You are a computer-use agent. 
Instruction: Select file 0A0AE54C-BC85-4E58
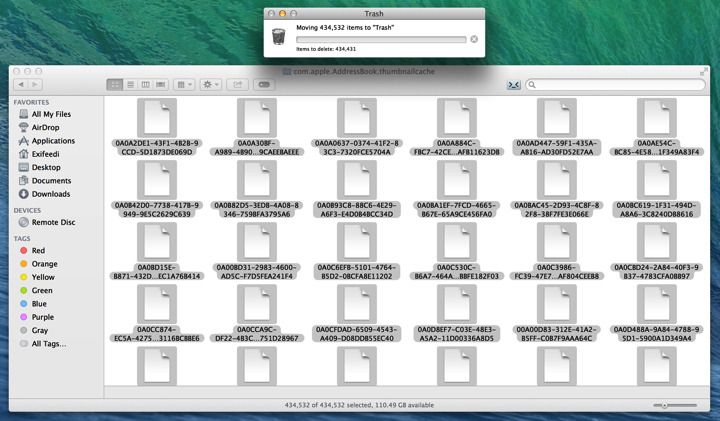click(657, 128)
